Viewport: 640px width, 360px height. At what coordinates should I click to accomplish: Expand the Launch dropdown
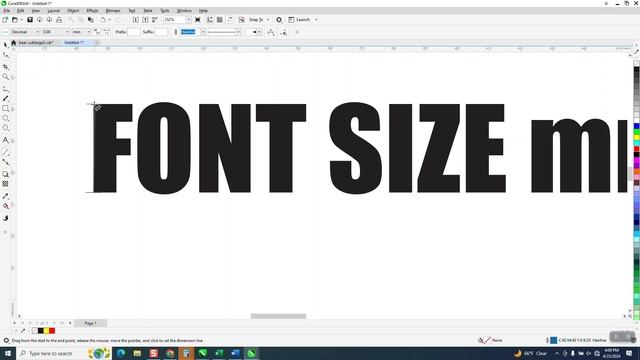(316, 20)
